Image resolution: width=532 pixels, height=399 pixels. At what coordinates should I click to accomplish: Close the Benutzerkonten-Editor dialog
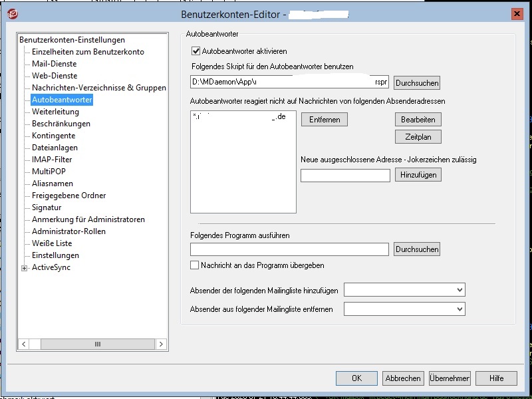pos(516,14)
